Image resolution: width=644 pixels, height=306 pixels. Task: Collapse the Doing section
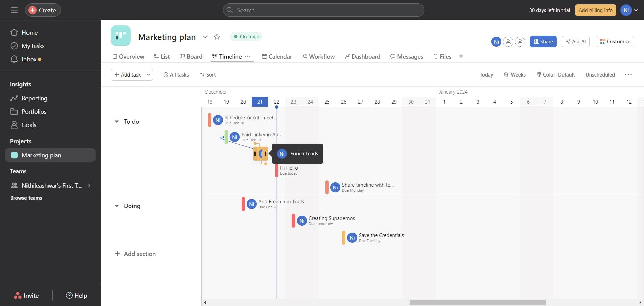(117, 206)
